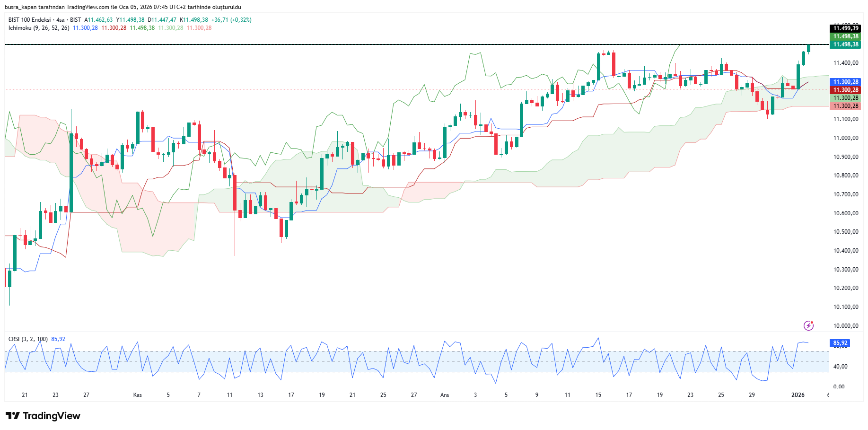Click the 2026 label on time axis
Screen dimensions: 868x430
(798, 395)
